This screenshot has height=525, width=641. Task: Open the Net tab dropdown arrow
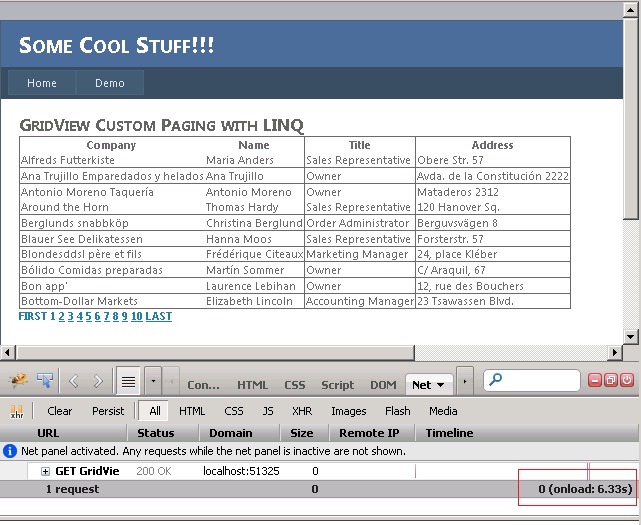click(x=440, y=385)
